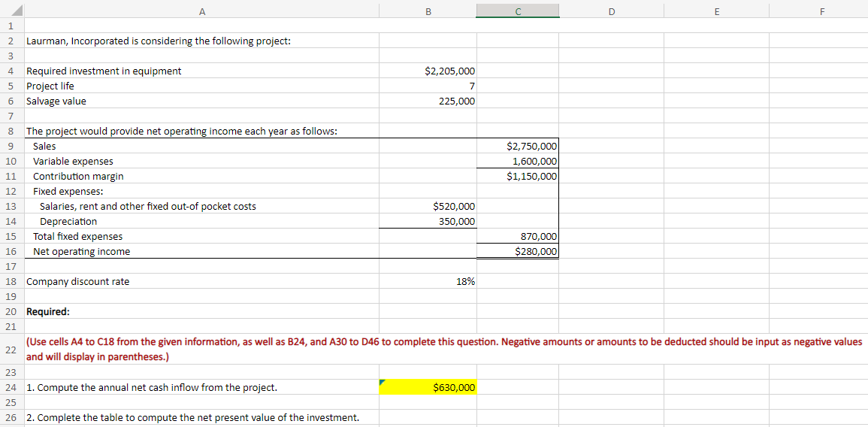Click 'Salaries, rent and other fixed' label
The image size is (868, 427).
click(148, 207)
